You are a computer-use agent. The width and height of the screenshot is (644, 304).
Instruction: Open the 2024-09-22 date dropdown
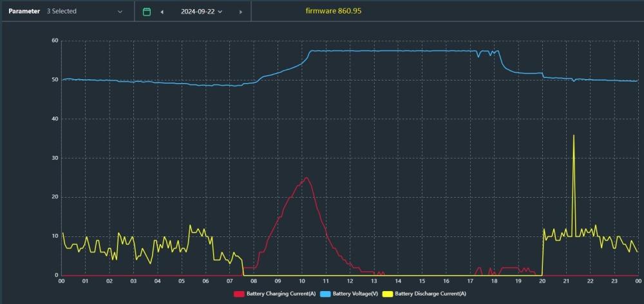[201, 12]
